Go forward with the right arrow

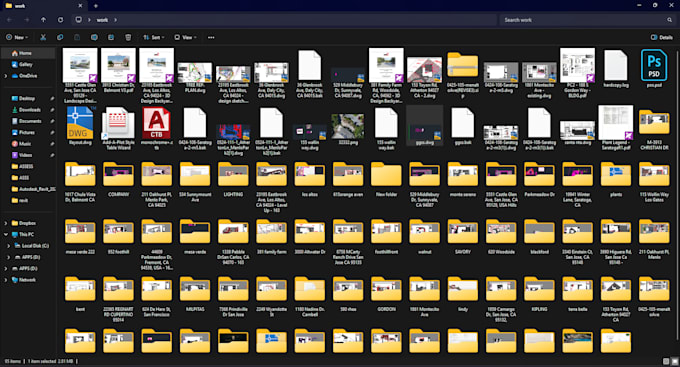point(26,20)
